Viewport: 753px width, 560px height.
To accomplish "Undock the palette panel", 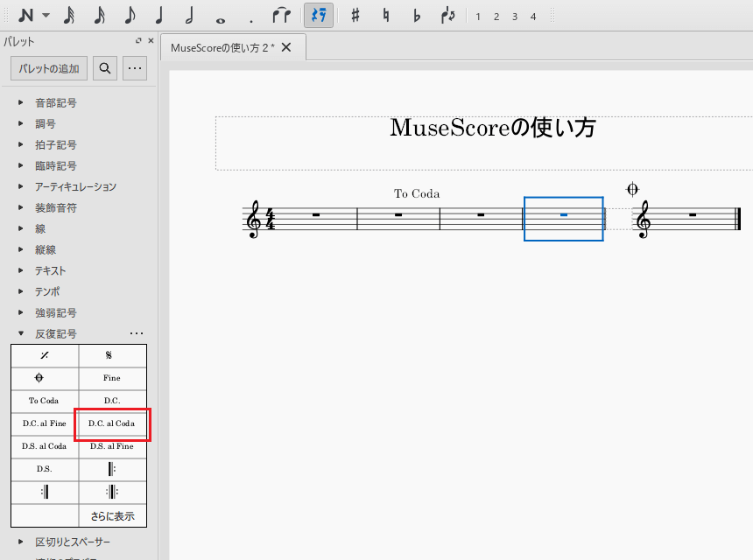I will coord(139,41).
